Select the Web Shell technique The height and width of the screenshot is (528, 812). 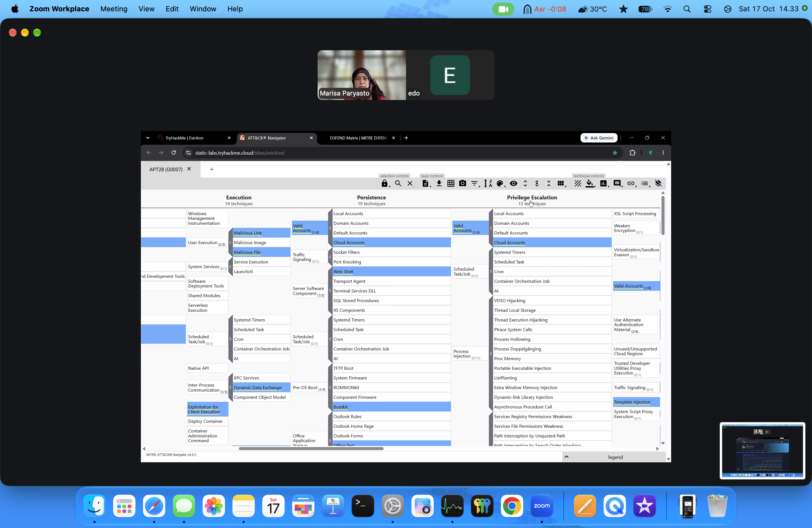391,271
